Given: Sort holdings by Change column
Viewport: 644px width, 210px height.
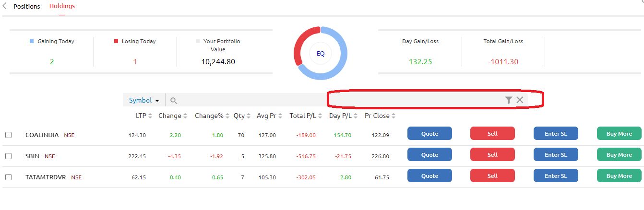Looking at the screenshot, I should [173, 116].
